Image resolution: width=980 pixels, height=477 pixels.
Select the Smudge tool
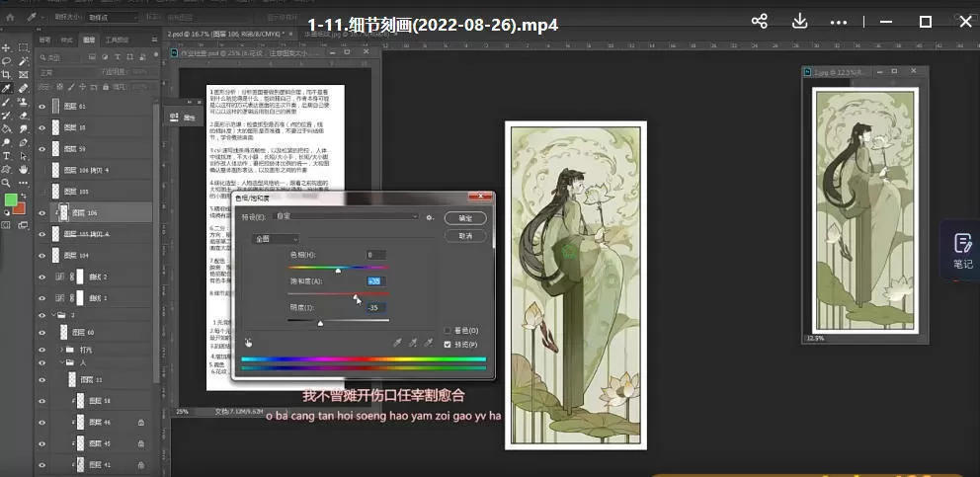click(x=24, y=128)
